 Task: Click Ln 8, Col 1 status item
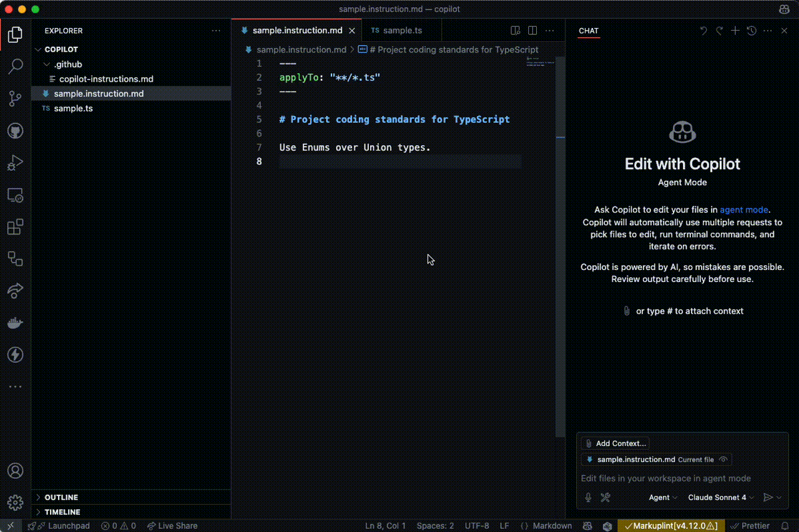[x=385, y=526]
